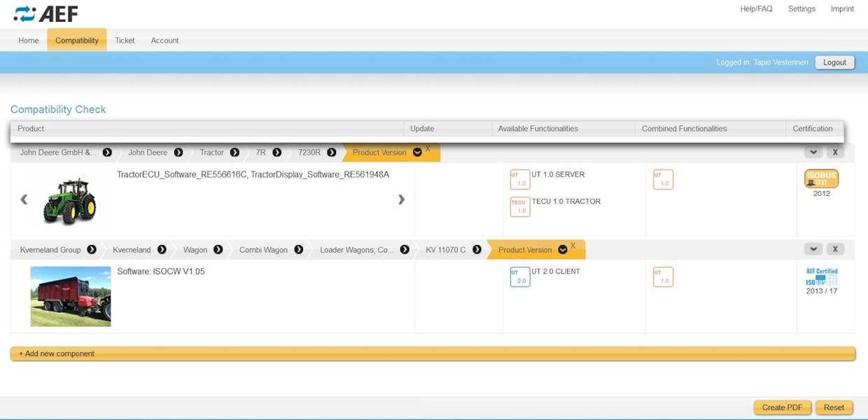Click the UT 1.0 SERVER functionality icon
Image resolution: width=868 pixels, height=420 pixels.
tap(520, 180)
